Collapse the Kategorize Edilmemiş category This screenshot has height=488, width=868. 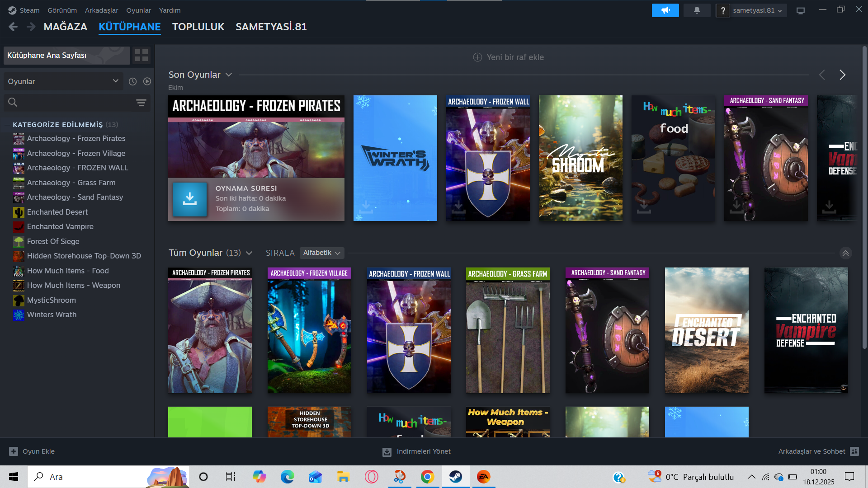(7, 125)
